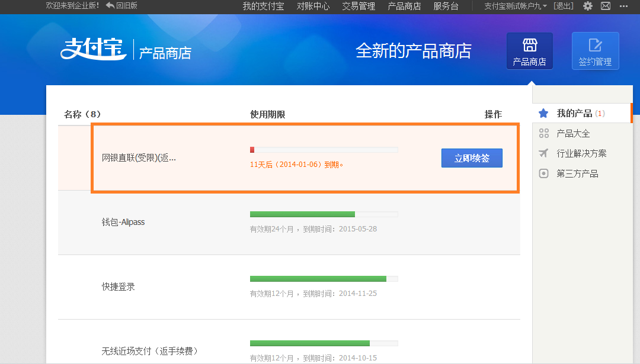
Task: Click the square icon beside 第三方产品
Action: [543, 173]
